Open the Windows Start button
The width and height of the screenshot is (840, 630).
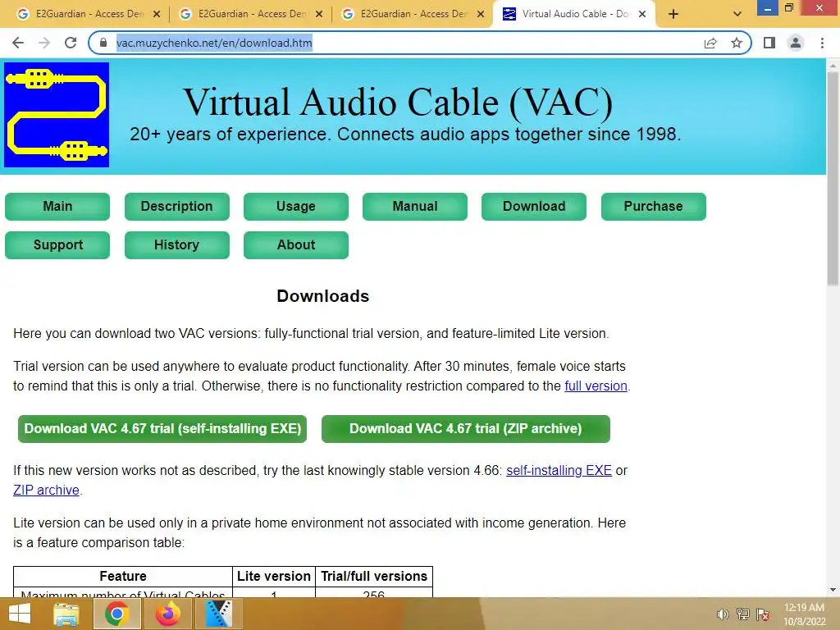pos(20,614)
